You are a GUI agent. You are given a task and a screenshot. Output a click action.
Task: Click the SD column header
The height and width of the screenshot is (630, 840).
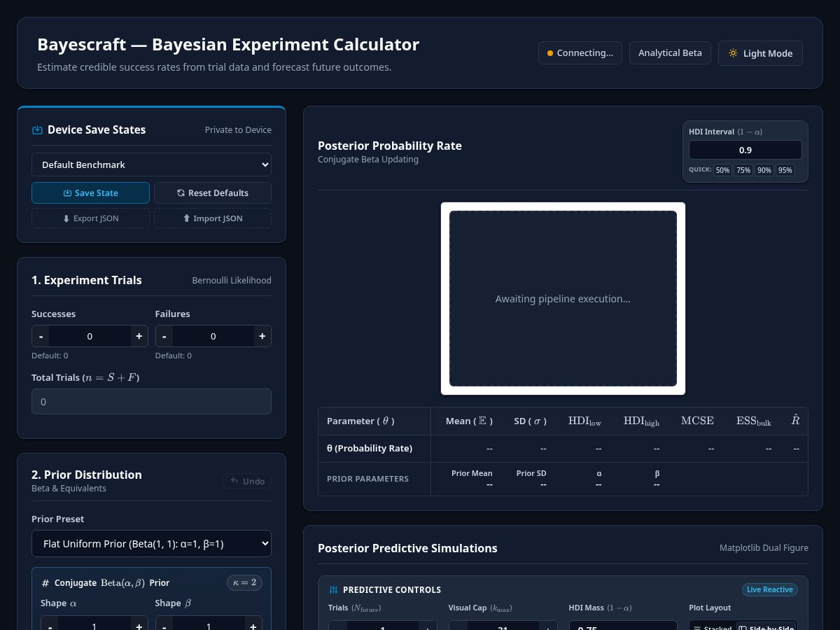pyautogui.click(x=530, y=421)
